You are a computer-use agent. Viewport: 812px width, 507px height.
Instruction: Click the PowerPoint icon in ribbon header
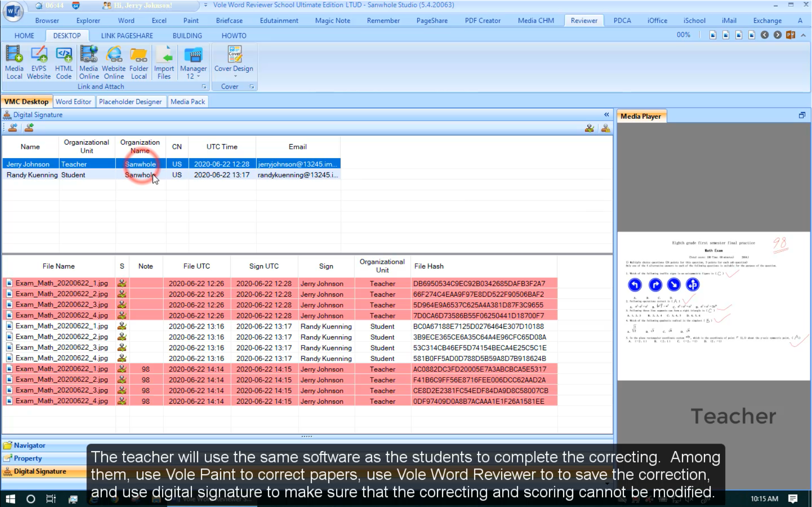[790, 35]
